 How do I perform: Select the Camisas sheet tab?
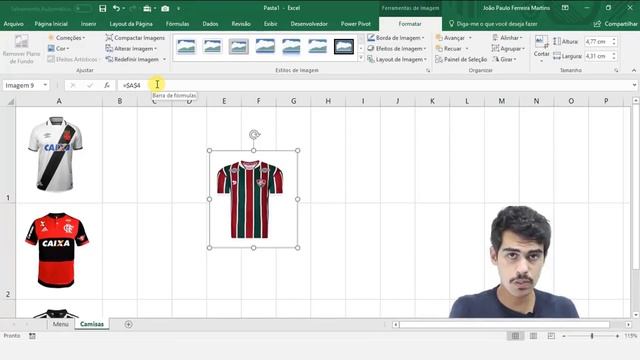coord(92,324)
